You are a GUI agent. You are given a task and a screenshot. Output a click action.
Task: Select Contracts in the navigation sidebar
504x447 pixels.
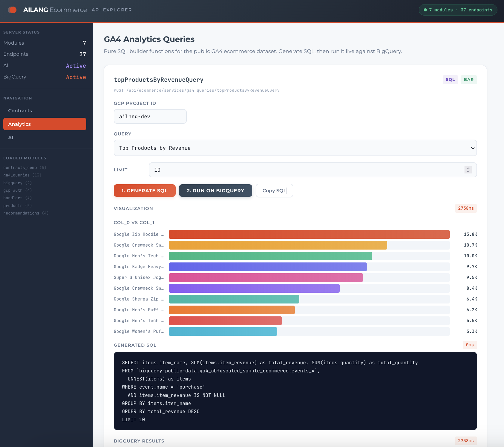(x=20, y=111)
